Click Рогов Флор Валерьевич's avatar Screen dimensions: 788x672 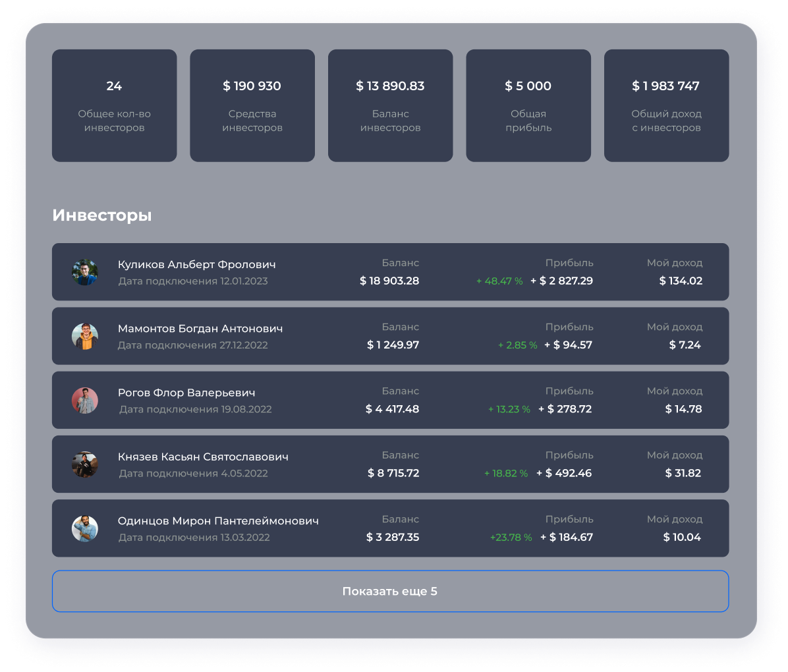coord(84,401)
